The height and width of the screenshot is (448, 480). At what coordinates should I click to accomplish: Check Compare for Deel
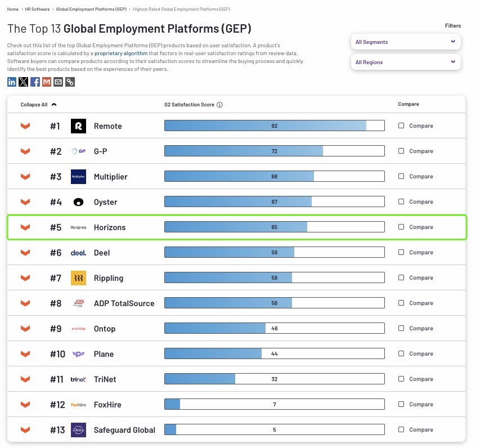(401, 252)
